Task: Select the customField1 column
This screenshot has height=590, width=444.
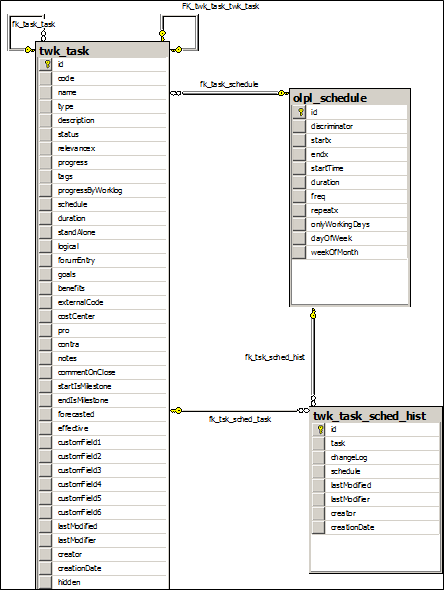Action: point(103,442)
